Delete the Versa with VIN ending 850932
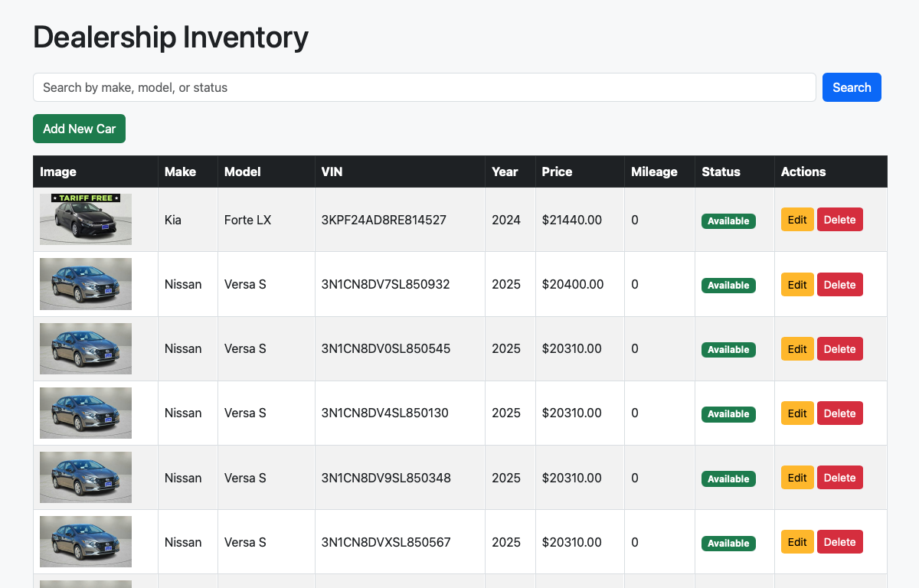 (x=839, y=285)
